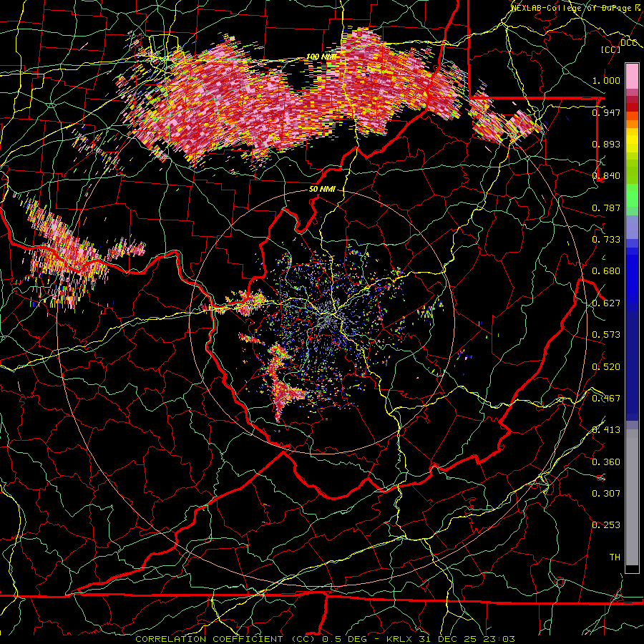Click the TH label below the scale

click(615, 557)
